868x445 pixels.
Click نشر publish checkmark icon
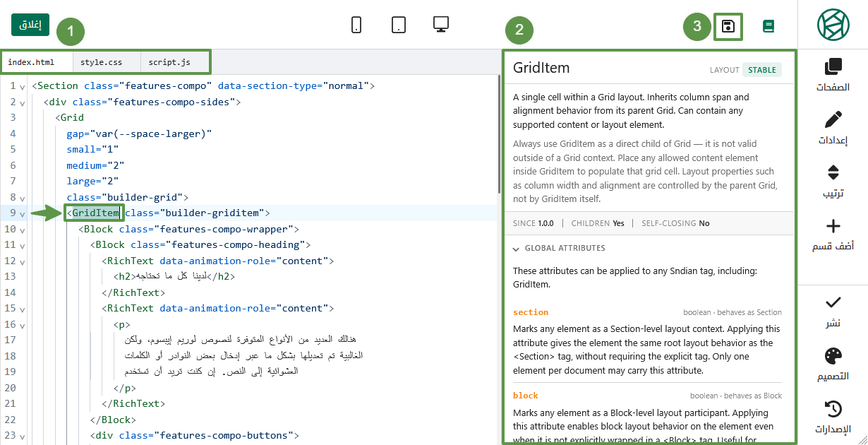click(x=833, y=302)
